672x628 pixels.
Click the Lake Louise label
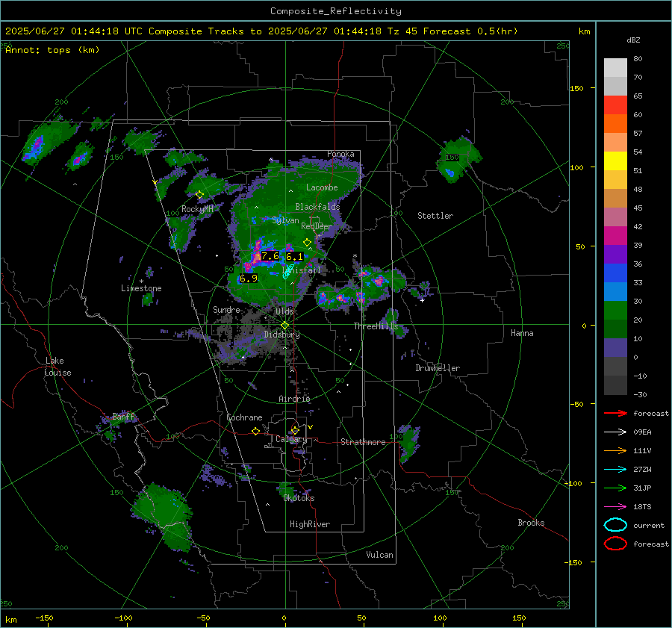(x=57, y=367)
